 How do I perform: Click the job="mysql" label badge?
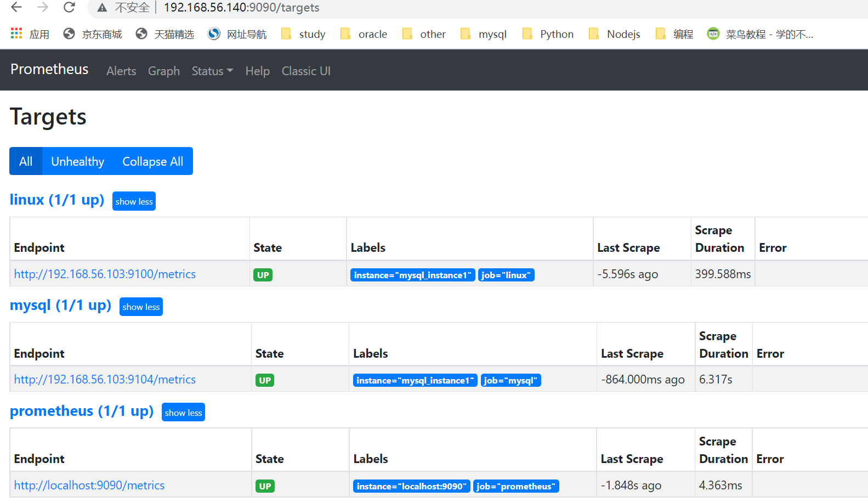click(x=510, y=380)
